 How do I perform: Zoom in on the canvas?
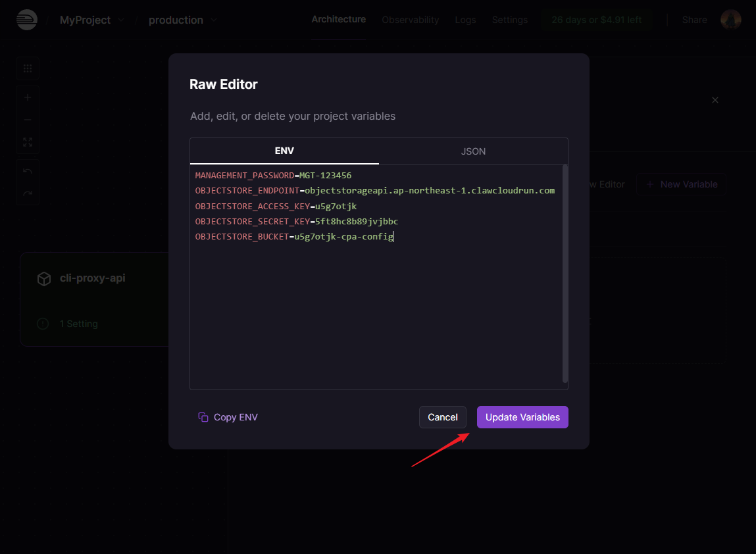click(28, 98)
